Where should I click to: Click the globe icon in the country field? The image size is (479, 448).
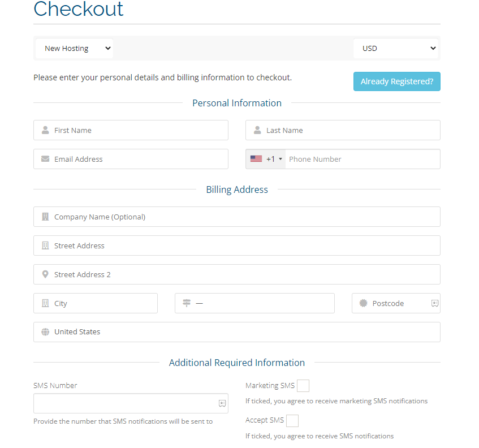pyautogui.click(x=45, y=332)
